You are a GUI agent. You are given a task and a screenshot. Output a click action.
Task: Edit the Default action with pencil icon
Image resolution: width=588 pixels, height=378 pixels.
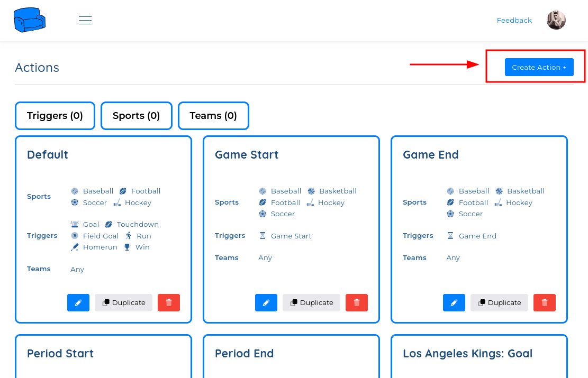click(78, 303)
